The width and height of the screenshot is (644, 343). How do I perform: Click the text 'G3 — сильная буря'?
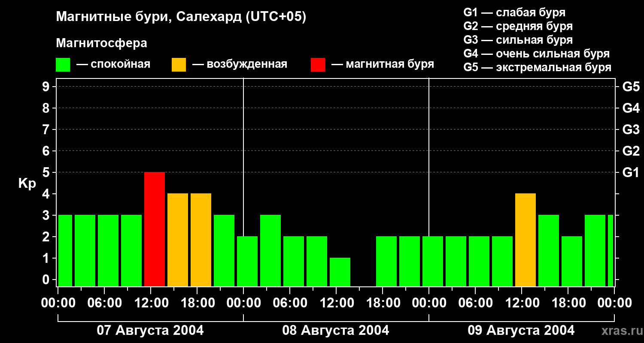(x=518, y=40)
